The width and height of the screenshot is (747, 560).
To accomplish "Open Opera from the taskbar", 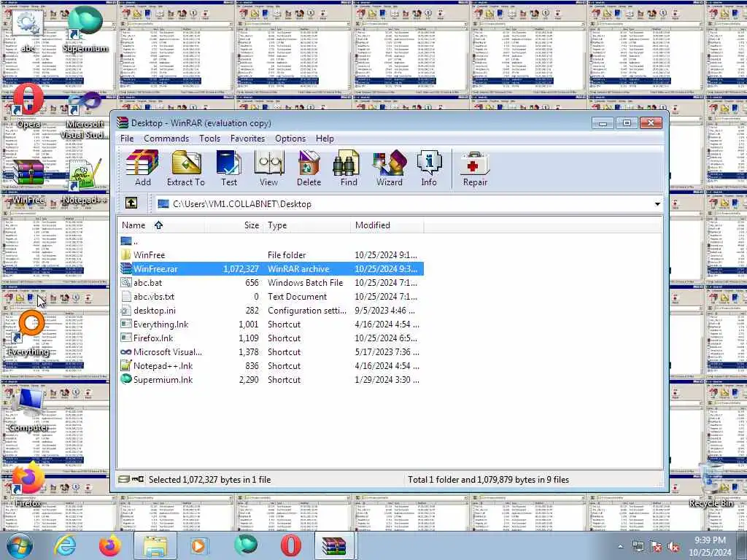I will pos(290,545).
